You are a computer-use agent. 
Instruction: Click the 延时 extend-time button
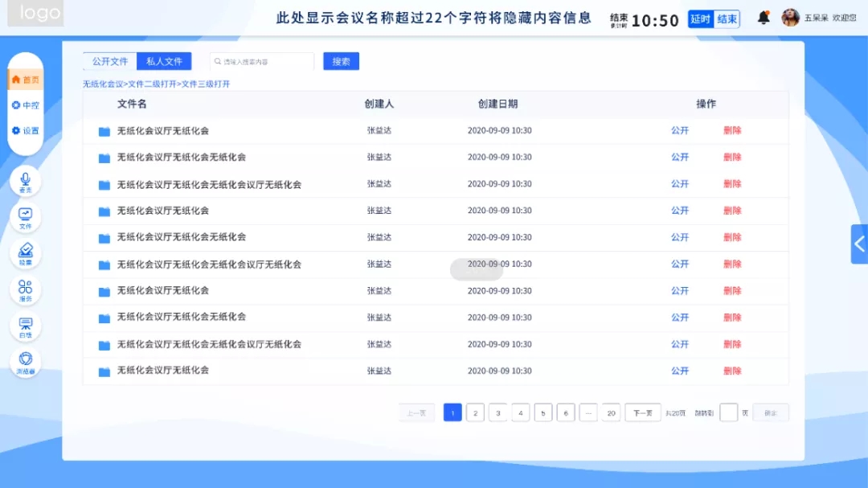point(700,18)
